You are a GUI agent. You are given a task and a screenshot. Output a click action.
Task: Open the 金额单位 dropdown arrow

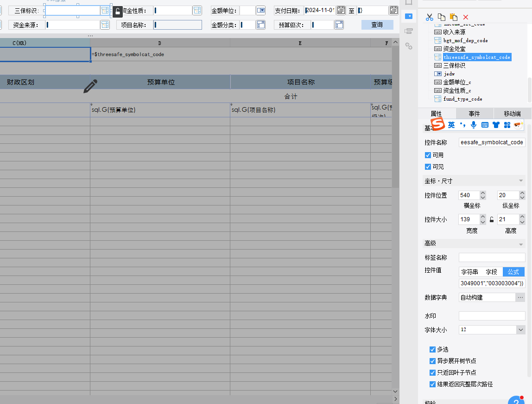pyautogui.click(x=260, y=10)
